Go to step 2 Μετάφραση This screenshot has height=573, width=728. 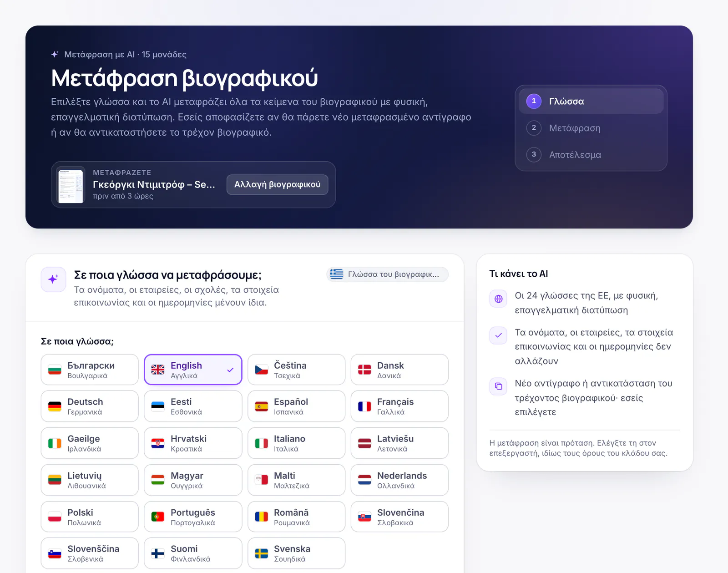591,128
